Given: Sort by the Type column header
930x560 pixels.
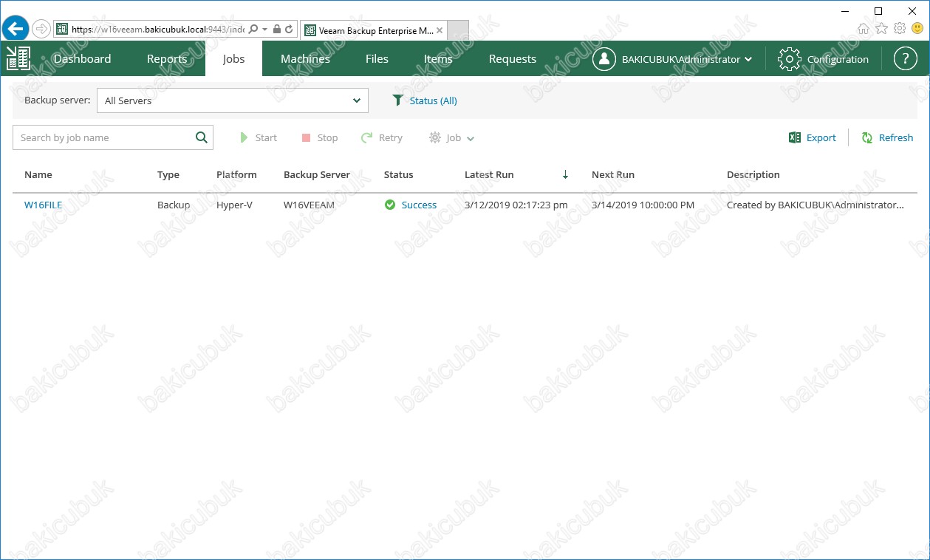Looking at the screenshot, I should [168, 175].
